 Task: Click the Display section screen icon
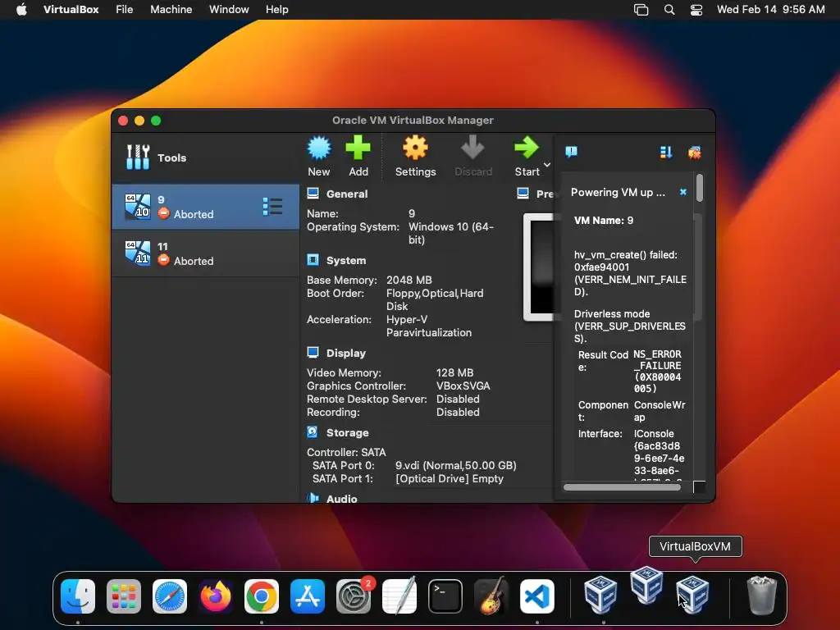pos(313,353)
